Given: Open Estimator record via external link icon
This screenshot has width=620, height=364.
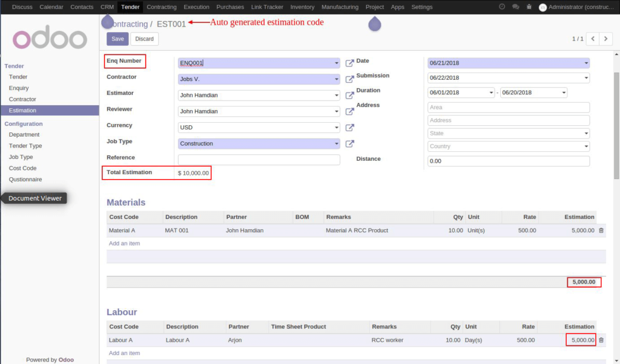Looking at the screenshot, I should point(349,95).
